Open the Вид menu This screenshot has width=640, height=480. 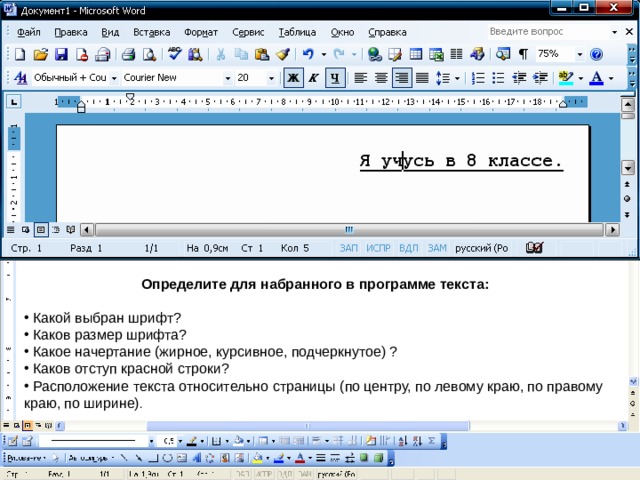click(x=110, y=32)
